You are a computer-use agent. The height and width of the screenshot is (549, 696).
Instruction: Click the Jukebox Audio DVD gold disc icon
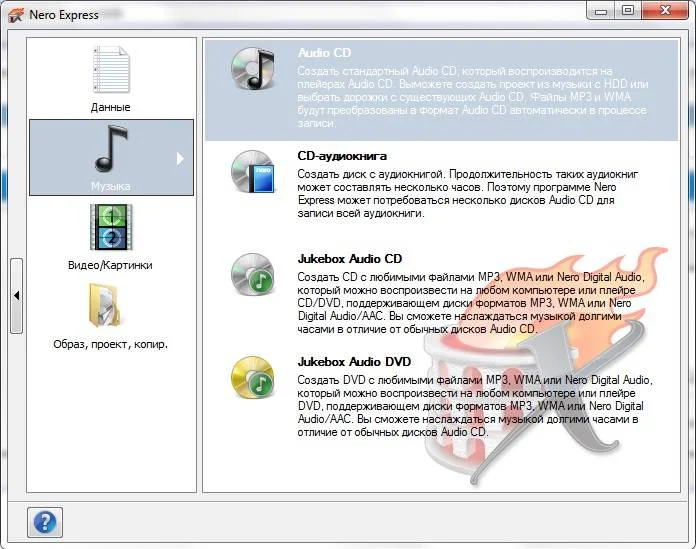pos(253,377)
